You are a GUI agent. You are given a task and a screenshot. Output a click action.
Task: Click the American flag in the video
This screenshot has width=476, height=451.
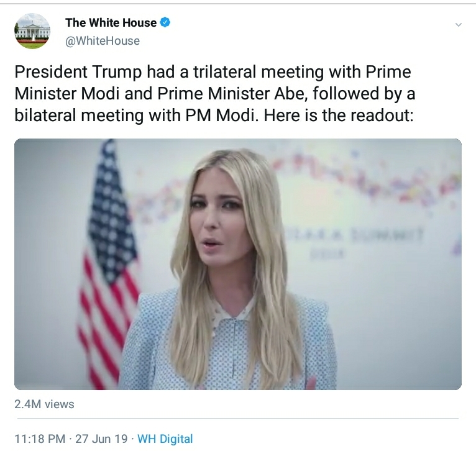click(106, 264)
